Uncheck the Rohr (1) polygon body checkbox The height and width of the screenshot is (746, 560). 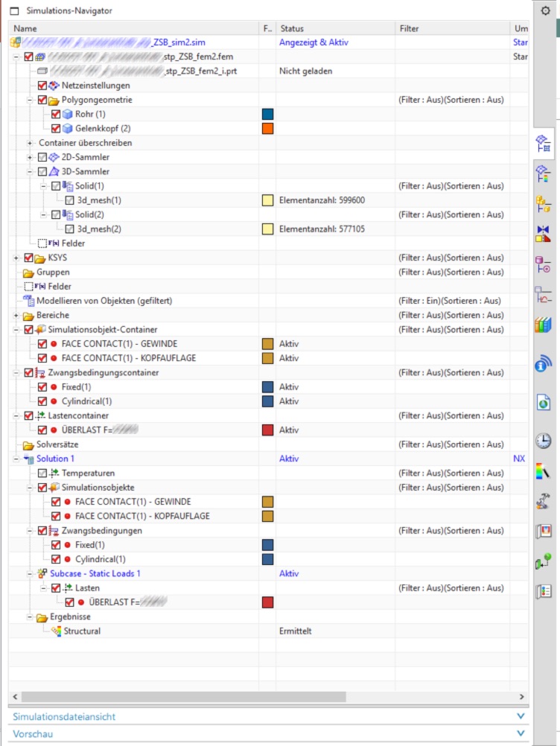[56, 115]
